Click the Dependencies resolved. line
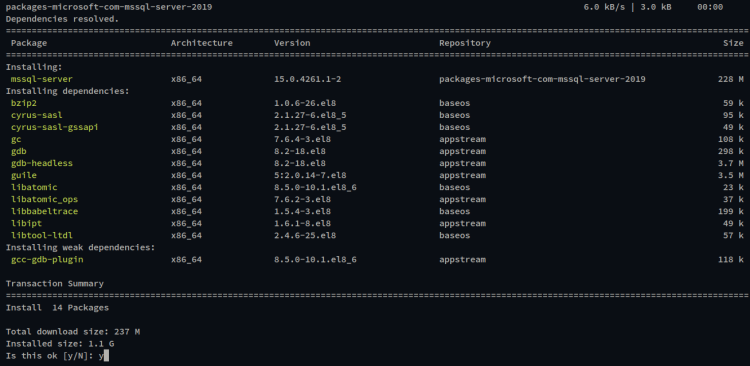Image resolution: width=750 pixels, height=366 pixels. click(62, 19)
